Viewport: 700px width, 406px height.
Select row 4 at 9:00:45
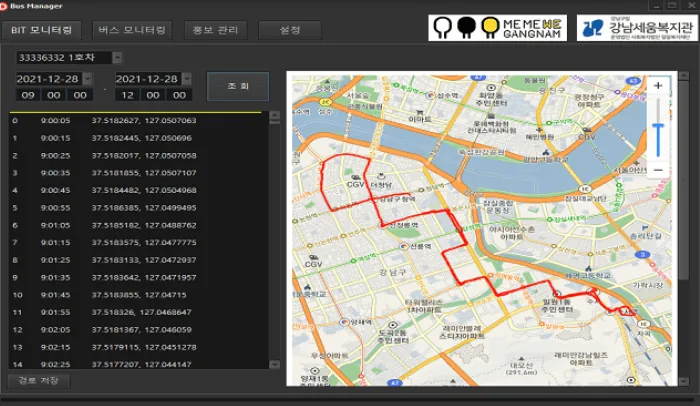(x=138, y=190)
